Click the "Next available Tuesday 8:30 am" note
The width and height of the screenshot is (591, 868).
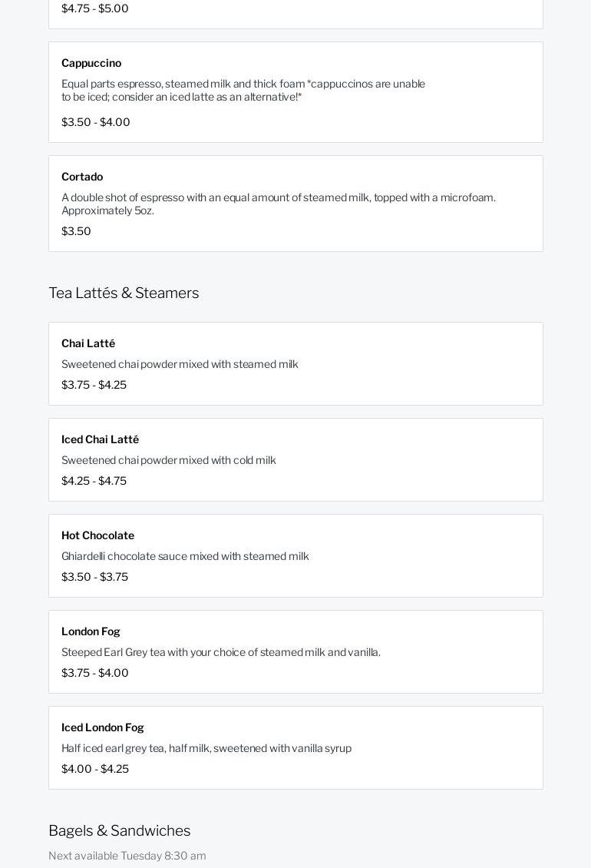pos(127,856)
